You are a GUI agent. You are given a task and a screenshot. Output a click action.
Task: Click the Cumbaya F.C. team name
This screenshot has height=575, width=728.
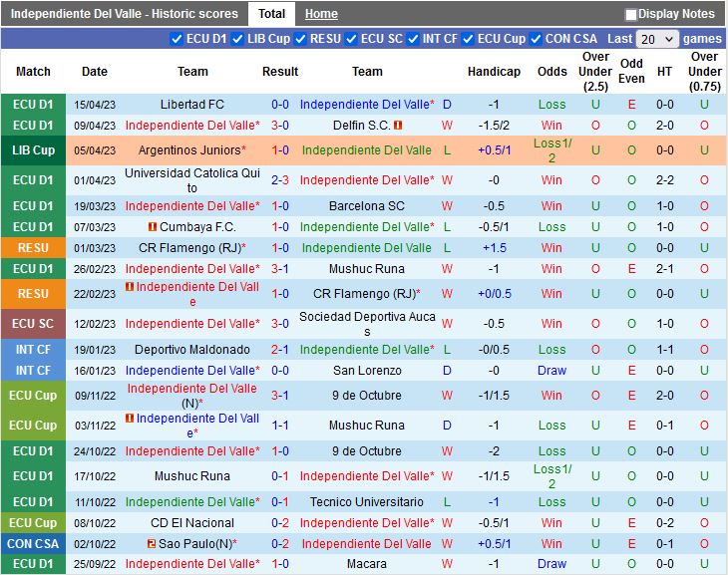tap(197, 227)
